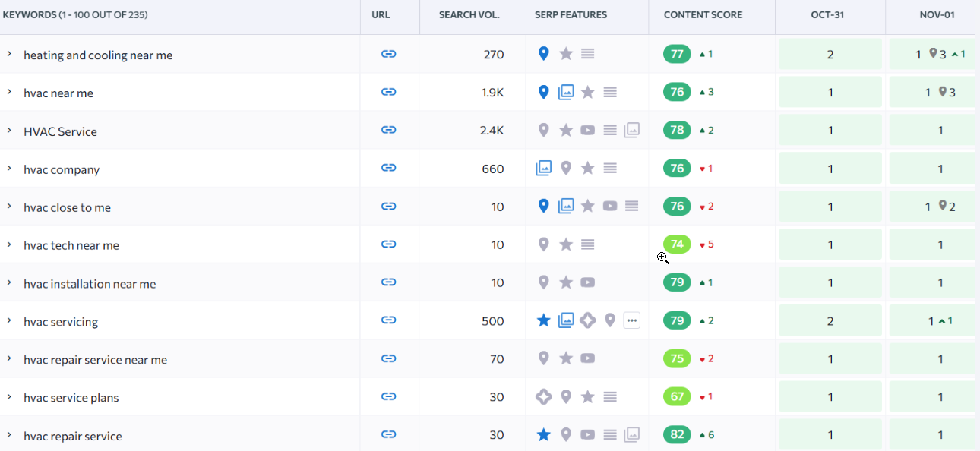Open URL link icon for 'hvac near me'
The height and width of the screenshot is (451, 980).
click(388, 92)
